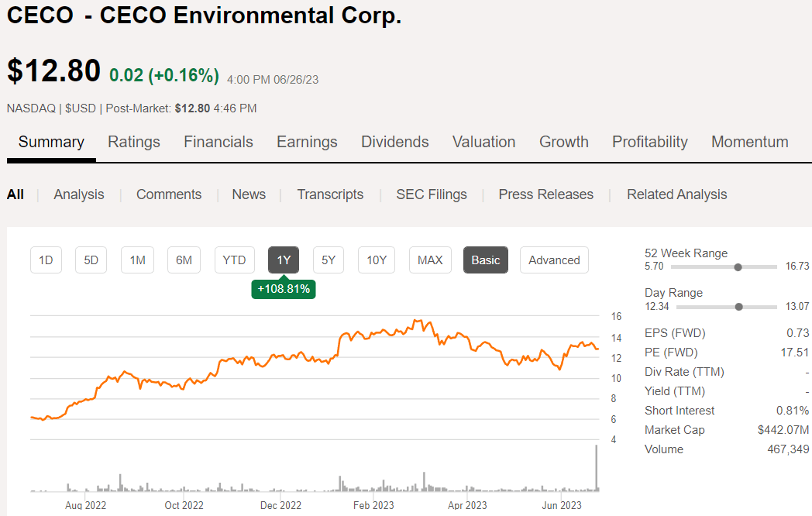The image size is (812, 516).
Task: Select the 10Y chart timeframe
Action: point(376,260)
